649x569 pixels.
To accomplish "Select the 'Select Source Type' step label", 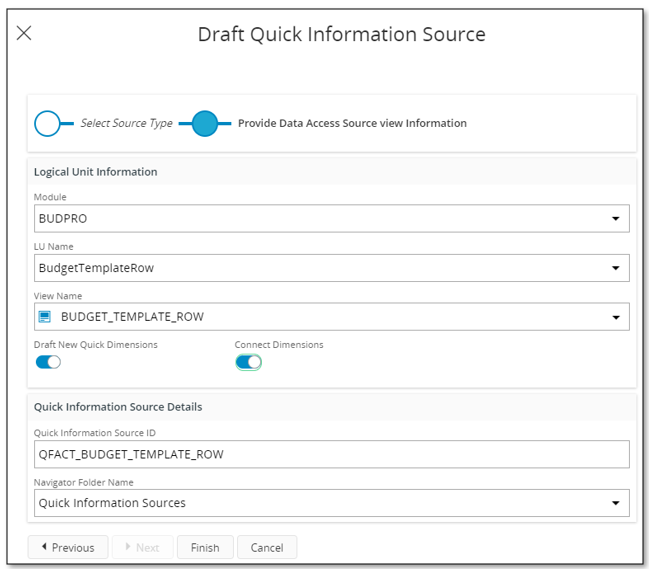I will [x=126, y=123].
